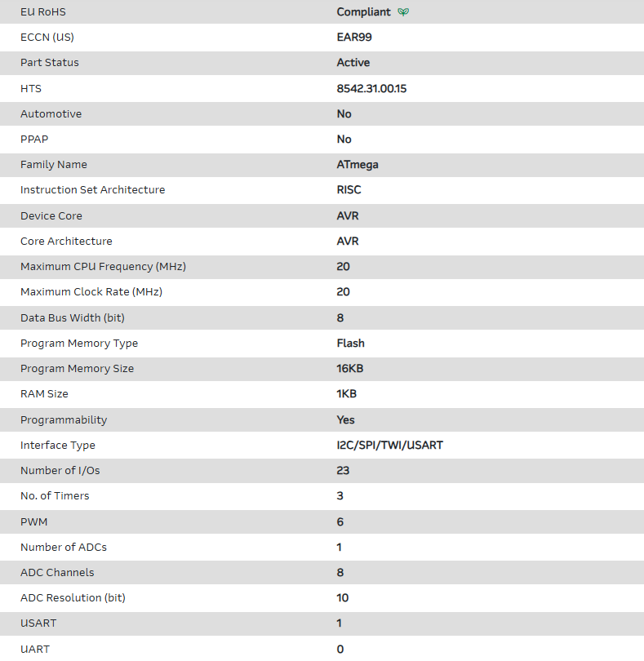Click the Part Status label
This screenshot has height=661, width=644.
(x=50, y=63)
